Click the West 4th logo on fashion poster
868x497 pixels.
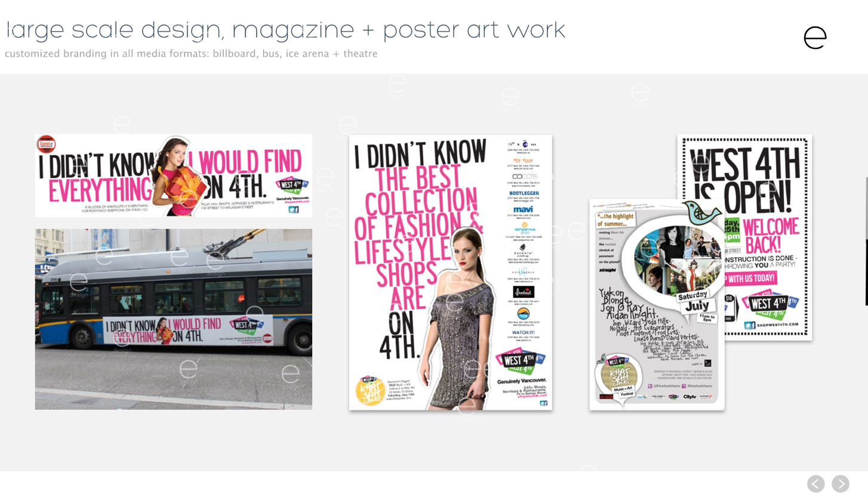519,362
